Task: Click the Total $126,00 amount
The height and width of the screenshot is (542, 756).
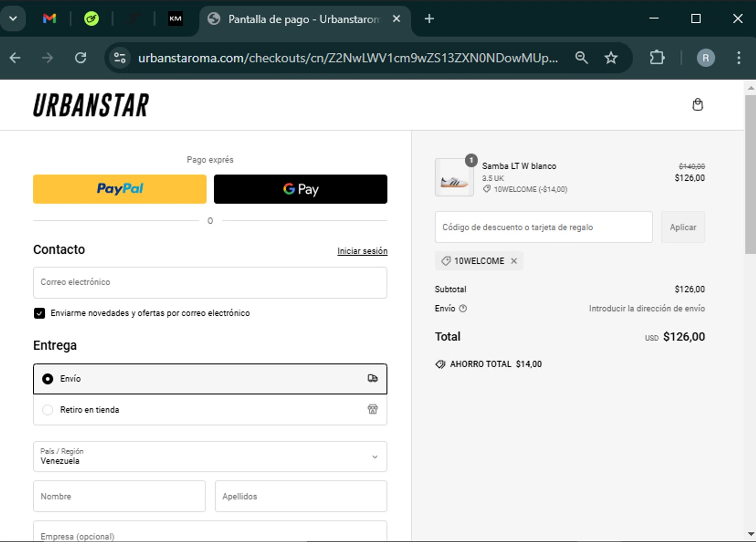Action: pos(684,336)
